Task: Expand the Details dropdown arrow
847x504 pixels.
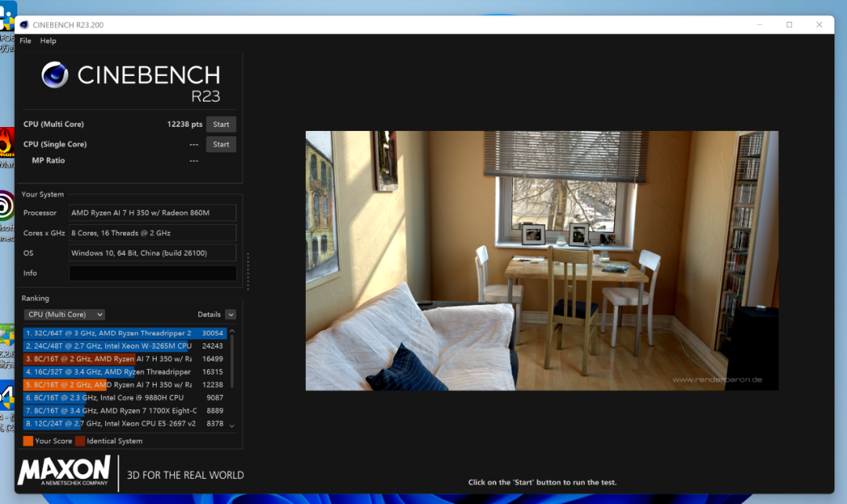Action: coord(231,314)
